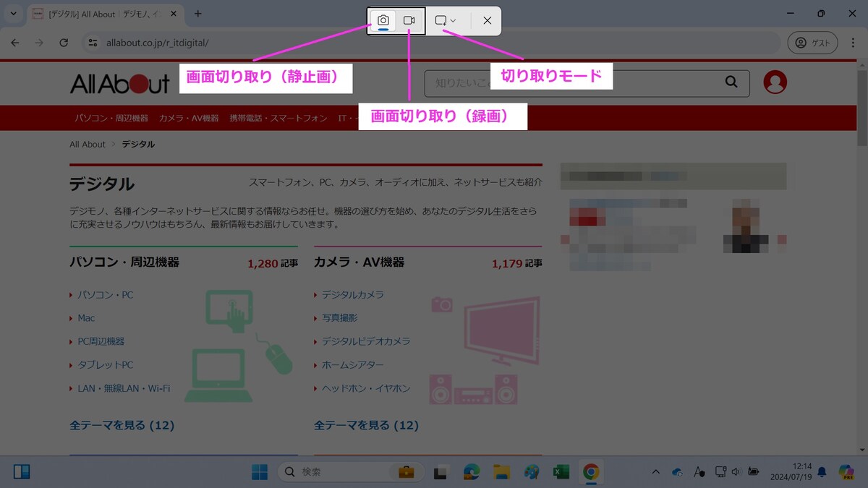Image resolution: width=868 pixels, height=488 pixels.
Task: Open the volume speaker tray icon
Action: [x=736, y=472]
